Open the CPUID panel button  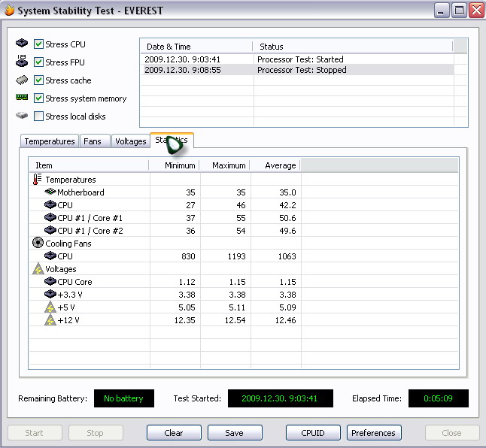click(x=313, y=432)
